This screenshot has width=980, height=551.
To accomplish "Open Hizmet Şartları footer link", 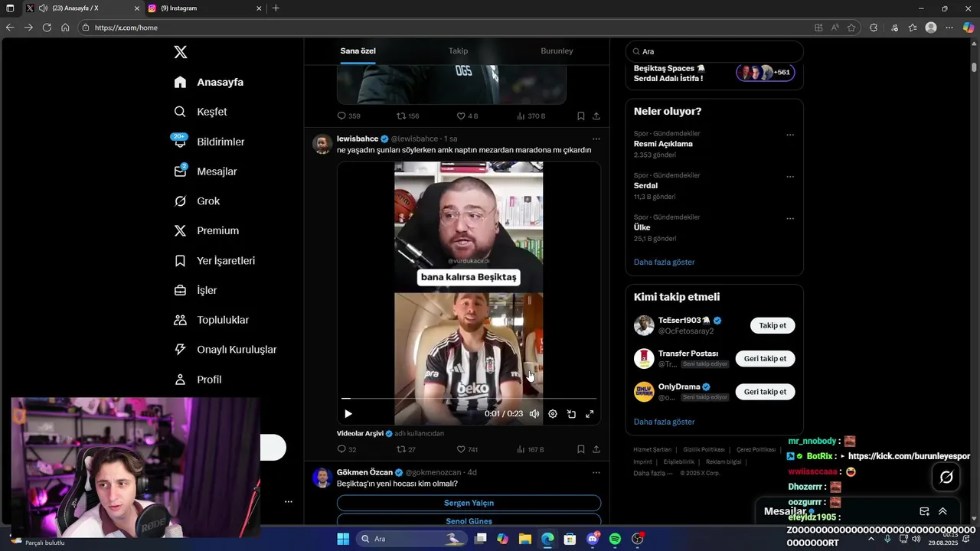I will [652, 449].
